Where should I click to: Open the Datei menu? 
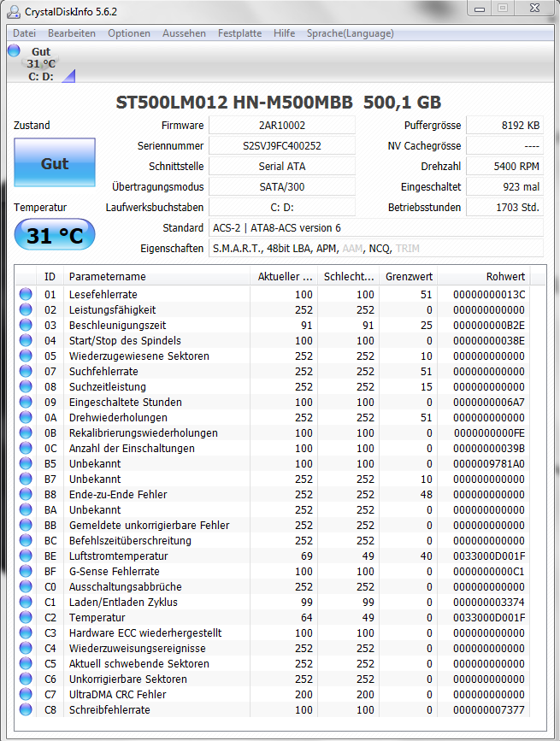24,33
